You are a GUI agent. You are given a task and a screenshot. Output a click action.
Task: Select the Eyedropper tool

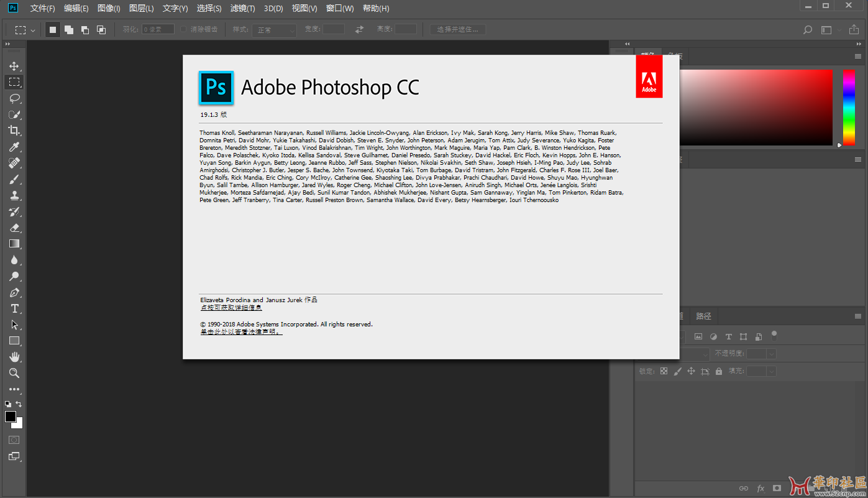tap(14, 147)
